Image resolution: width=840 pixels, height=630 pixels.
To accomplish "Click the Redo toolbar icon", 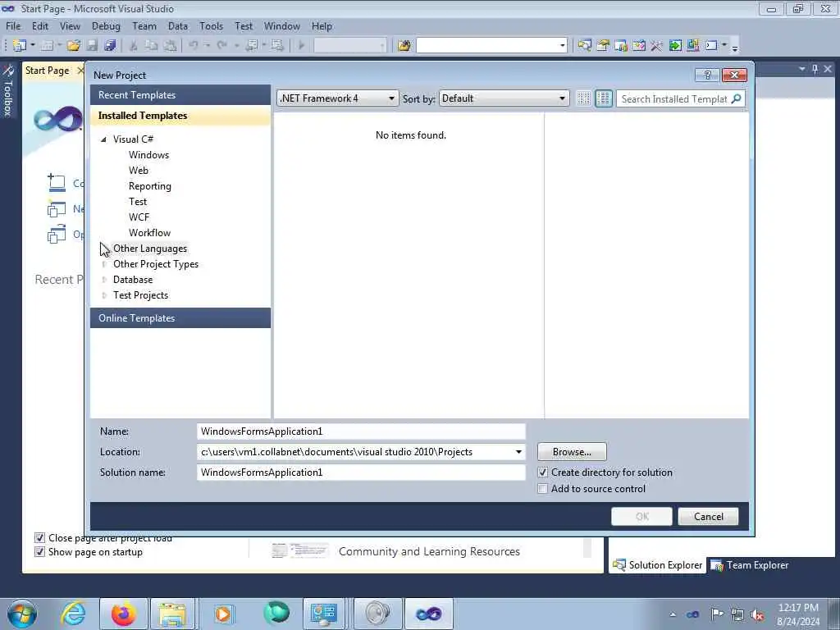I will click(x=221, y=46).
